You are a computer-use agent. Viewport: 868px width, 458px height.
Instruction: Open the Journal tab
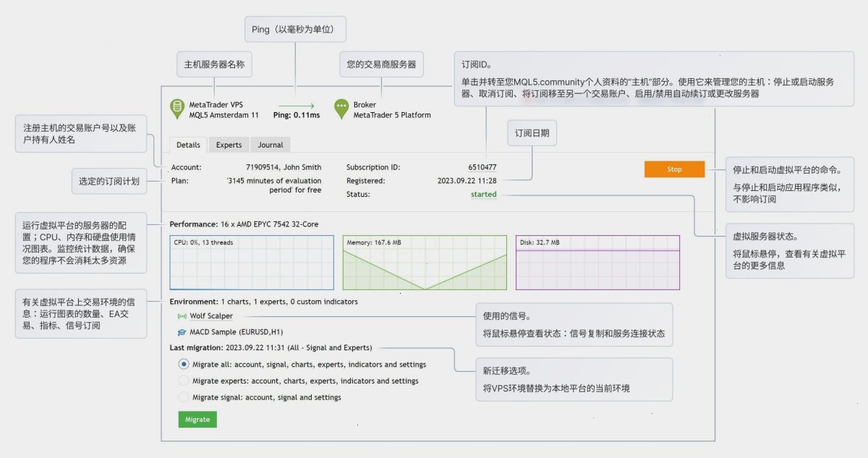coord(271,145)
